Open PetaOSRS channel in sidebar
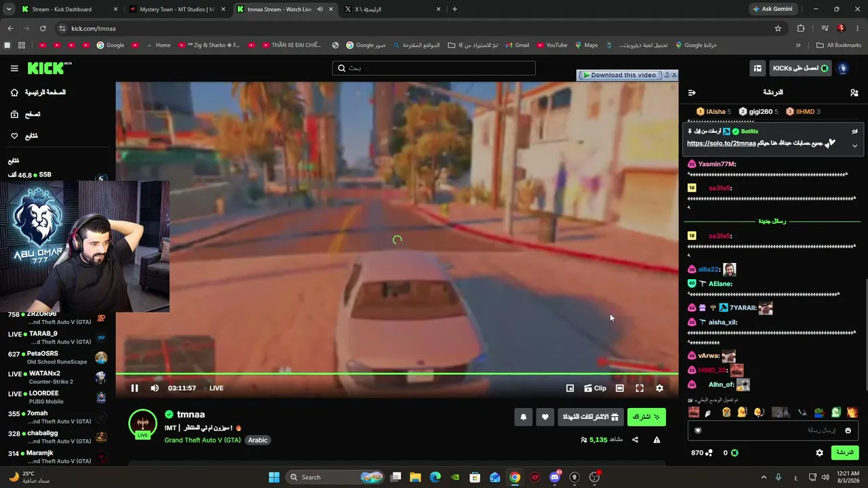868x488 pixels. coord(57,357)
